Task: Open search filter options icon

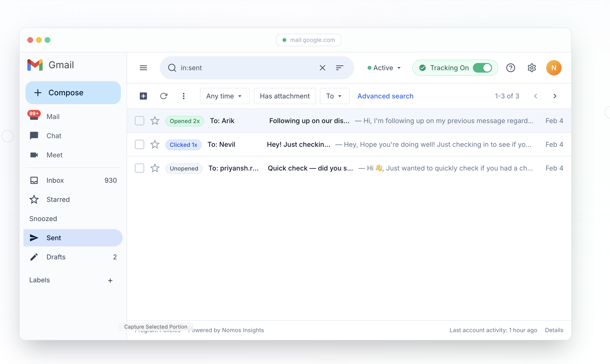Action: 339,68
